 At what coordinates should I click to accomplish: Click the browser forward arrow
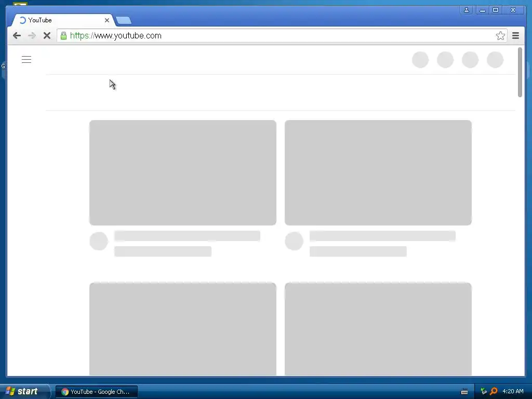pos(32,36)
